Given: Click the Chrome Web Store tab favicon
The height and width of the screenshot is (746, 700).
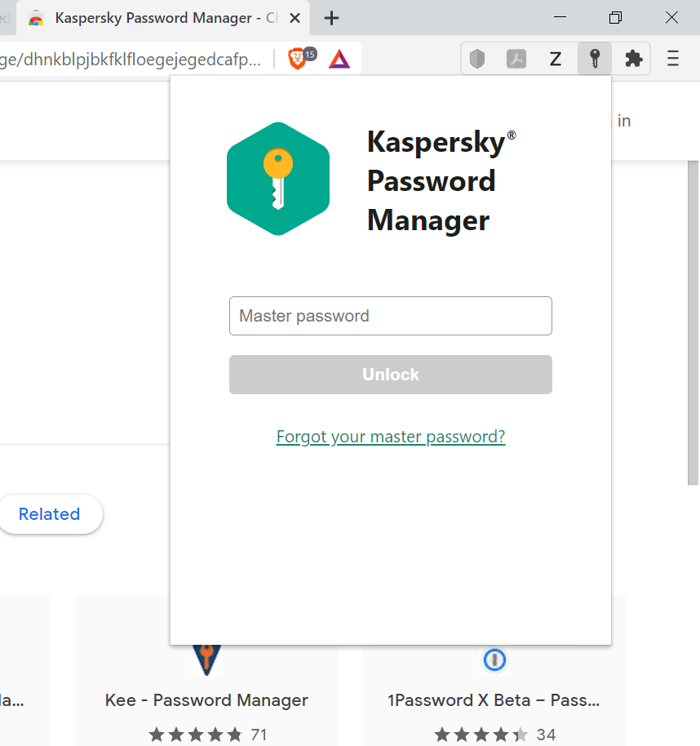Looking at the screenshot, I should point(36,19).
